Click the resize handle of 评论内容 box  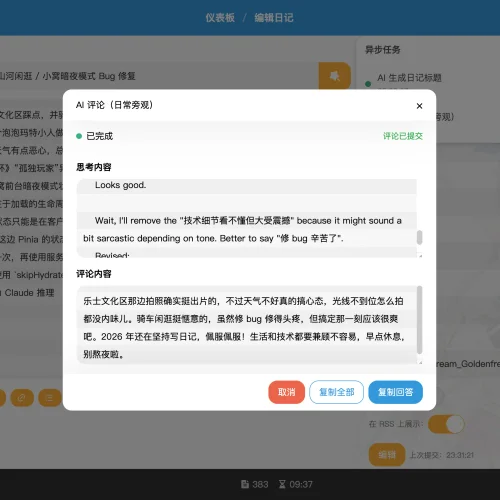coord(420,362)
